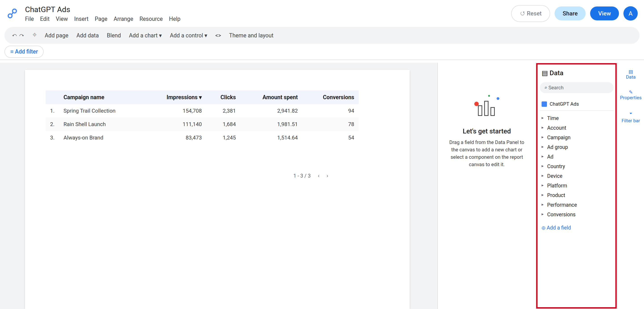644x309 pixels.
Task: Open the Arrange menu
Action: [123, 19]
